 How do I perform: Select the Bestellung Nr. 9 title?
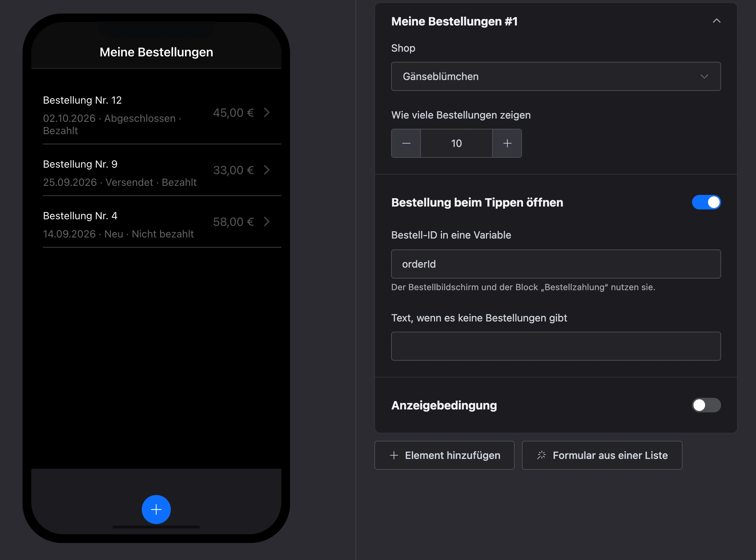pos(80,164)
